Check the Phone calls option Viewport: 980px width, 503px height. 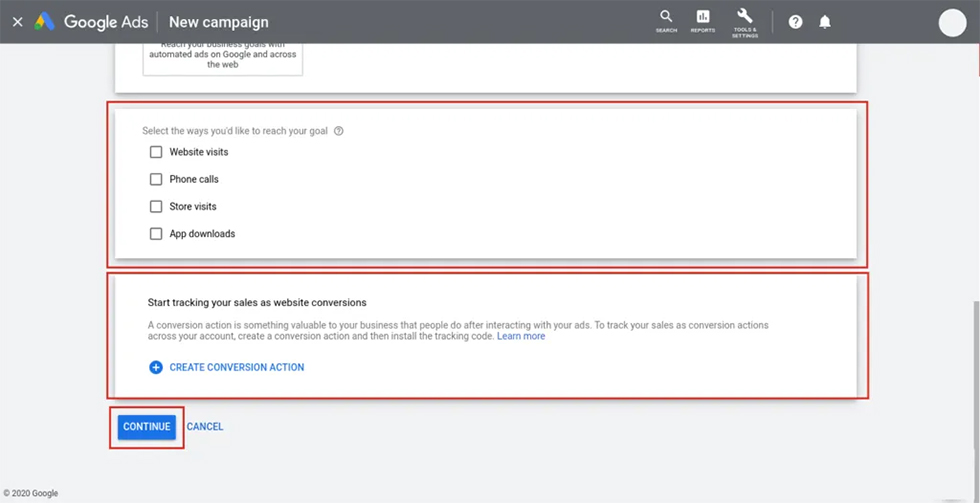156,179
